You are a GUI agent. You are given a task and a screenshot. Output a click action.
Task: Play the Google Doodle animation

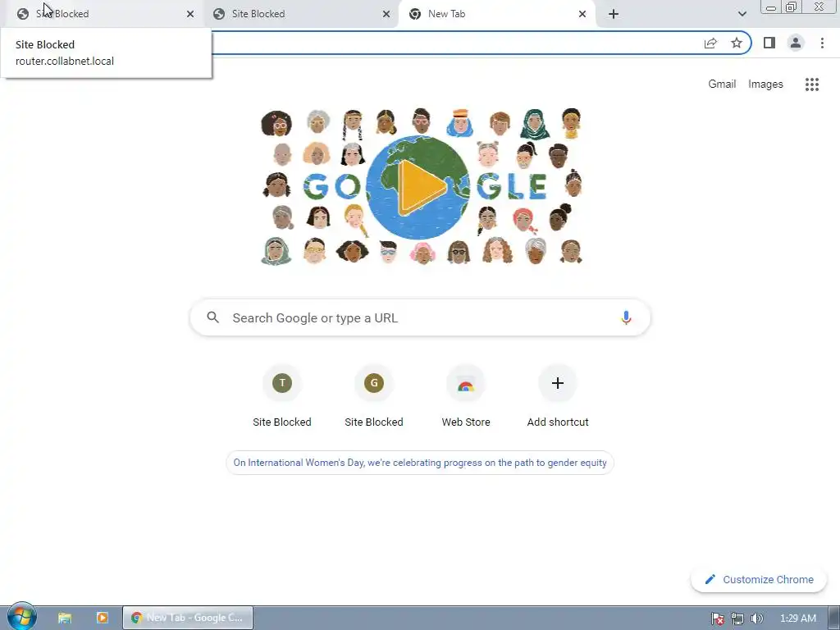click(421, 188)
